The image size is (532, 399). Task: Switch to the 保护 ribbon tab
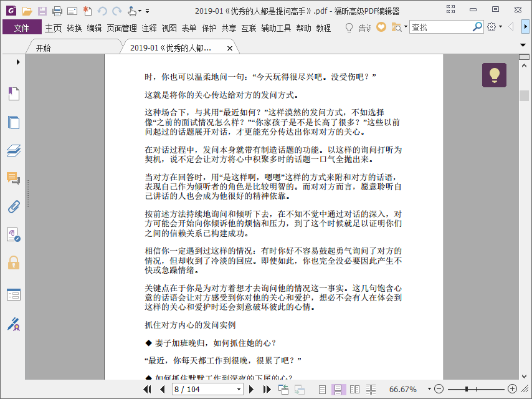tap(209, 28)
